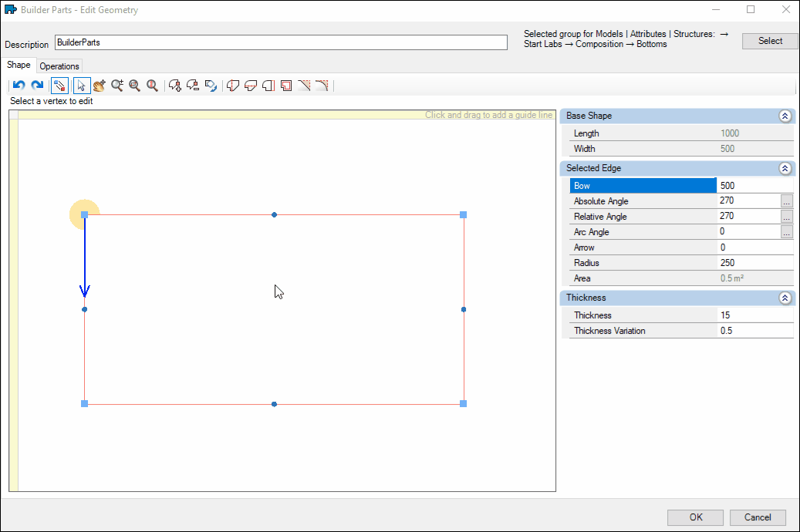Image resolution: width=800 pixels, height=532 pixels.
Task: Click the Cancel button
Action: tap(758, 517)
